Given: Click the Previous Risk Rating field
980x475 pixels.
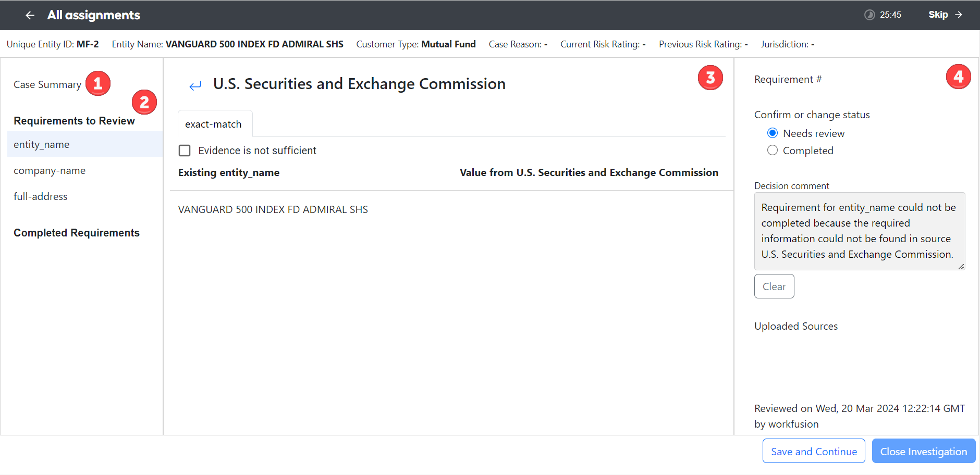Looking at the screenshot, I should tap(703, 44).
